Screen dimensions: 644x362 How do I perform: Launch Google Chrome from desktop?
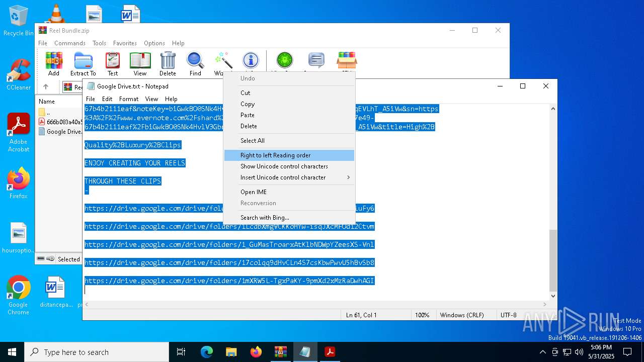(x=18, y=296)
